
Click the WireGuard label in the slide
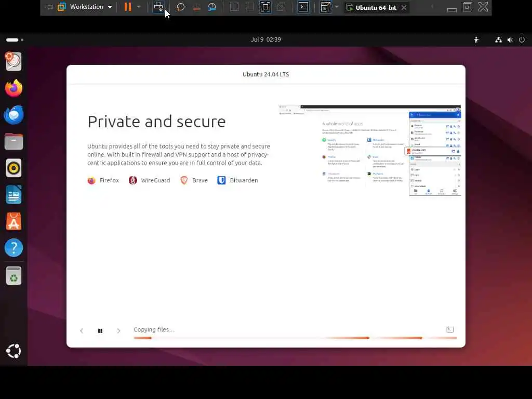(155, 180)
